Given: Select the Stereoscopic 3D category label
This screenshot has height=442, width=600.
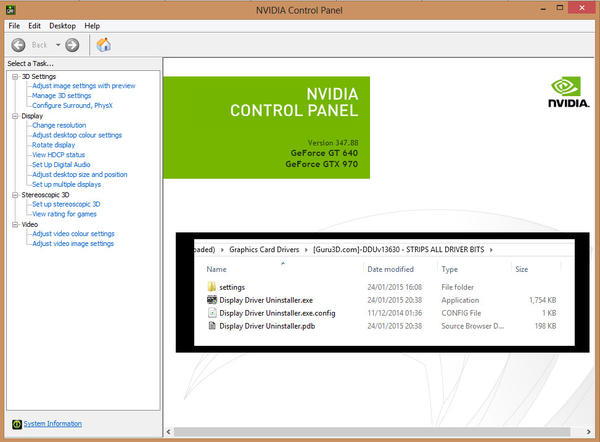Looking at the screenshot, I should pos(45,195).
